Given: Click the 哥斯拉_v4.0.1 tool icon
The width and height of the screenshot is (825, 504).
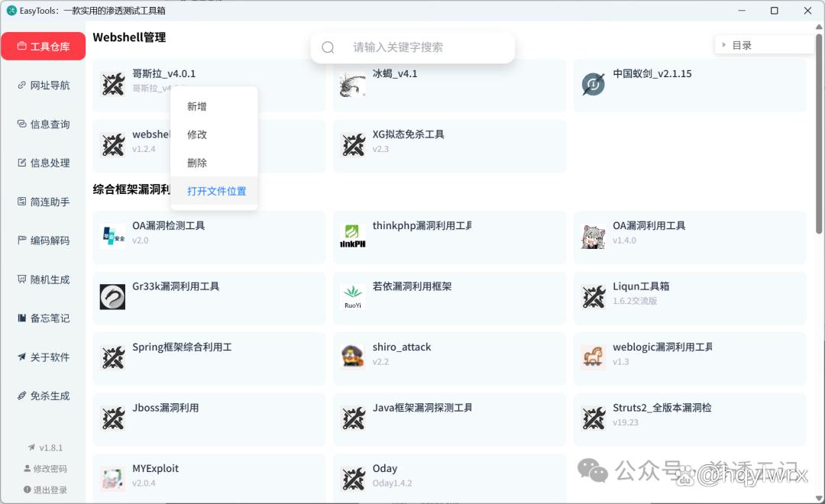Looking at the screenshot, I should click(113, 84).
